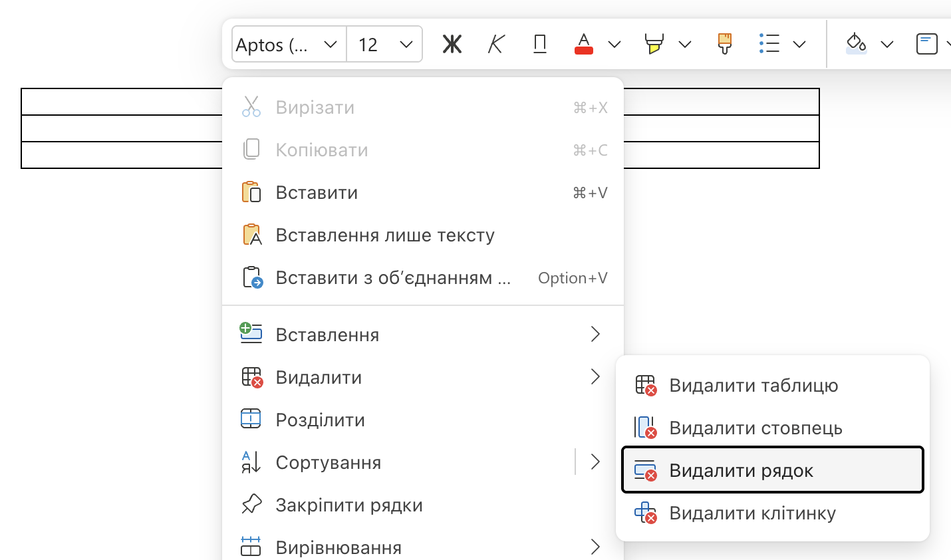
Task: Click Видалити стовпець in the submenu
Action: [x=755, y=428]
